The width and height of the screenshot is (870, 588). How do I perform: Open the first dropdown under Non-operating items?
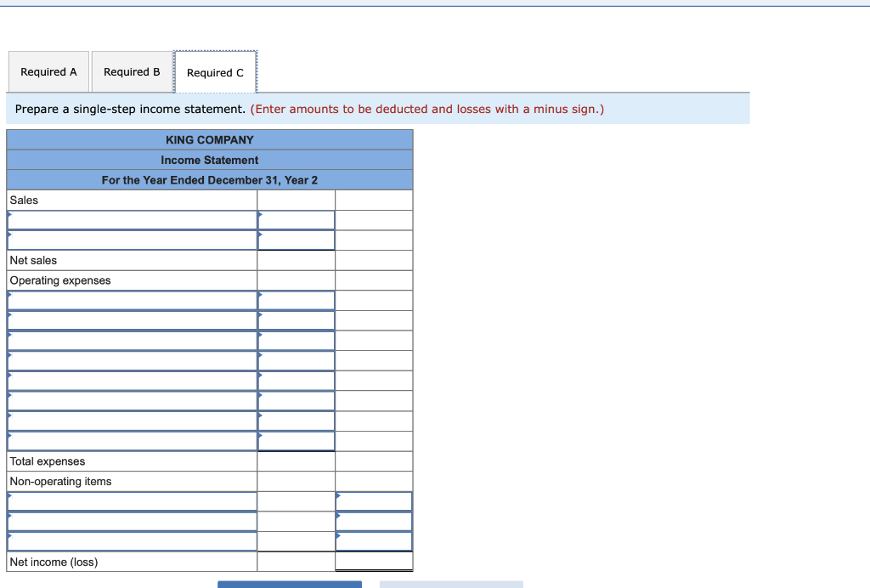pyautogui.click(x=132, y=500)
